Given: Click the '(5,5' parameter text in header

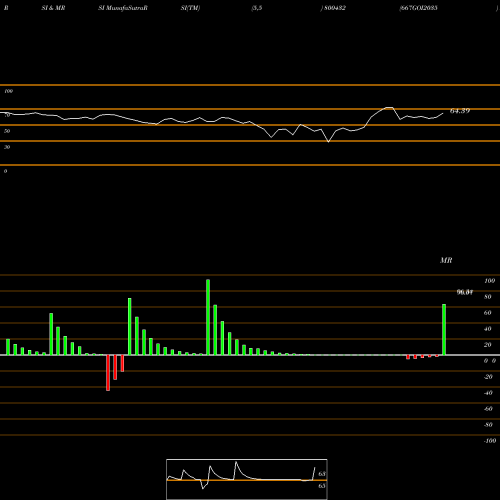Looking at the screenshot, I should pyautogui.click(x=257, y=8).
